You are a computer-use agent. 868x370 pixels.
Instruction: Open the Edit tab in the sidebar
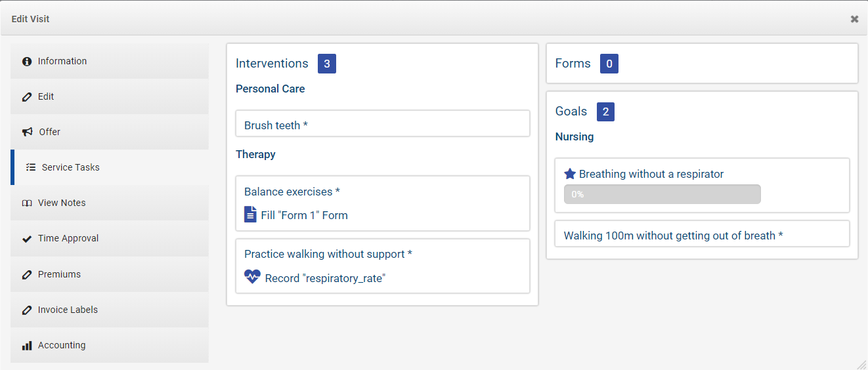pyautogui.click(x=46, y=96)
